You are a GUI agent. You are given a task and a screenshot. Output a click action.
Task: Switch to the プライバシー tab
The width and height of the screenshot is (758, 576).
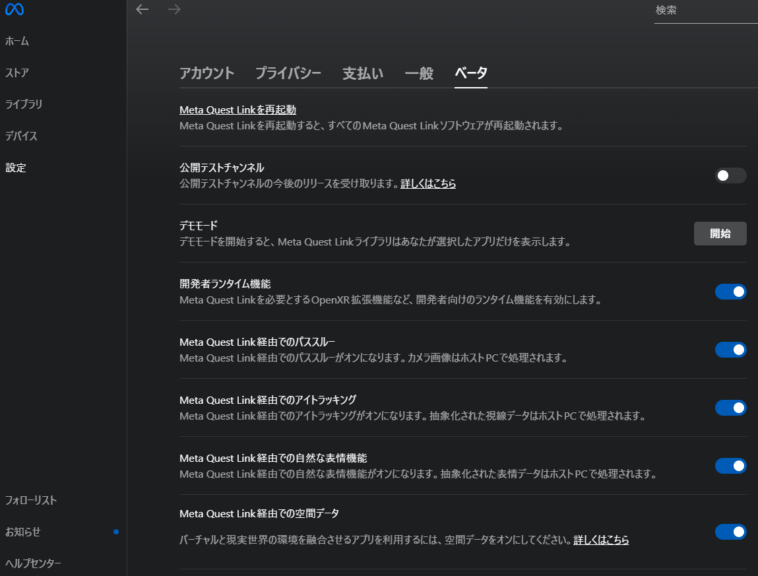[288, 73]
